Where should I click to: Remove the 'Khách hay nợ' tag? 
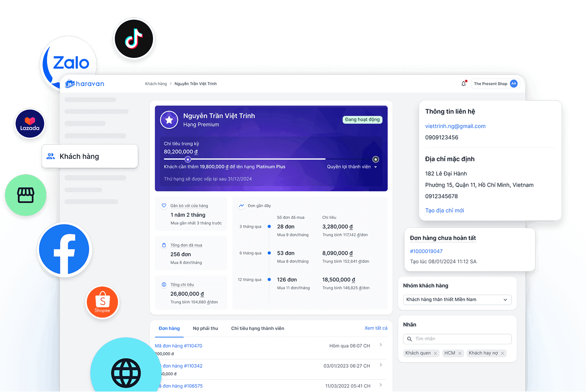pos(502,353)
